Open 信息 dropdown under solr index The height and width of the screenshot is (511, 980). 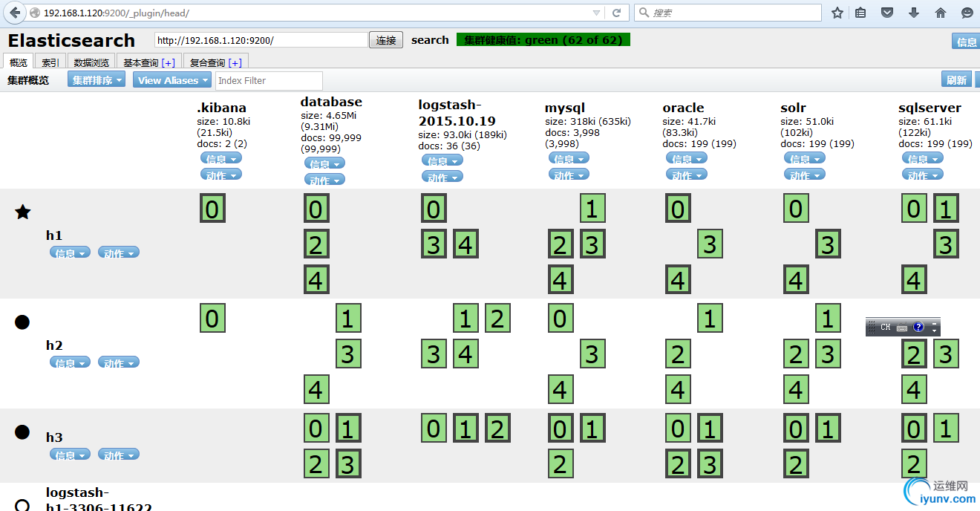[x=805, y=158]
